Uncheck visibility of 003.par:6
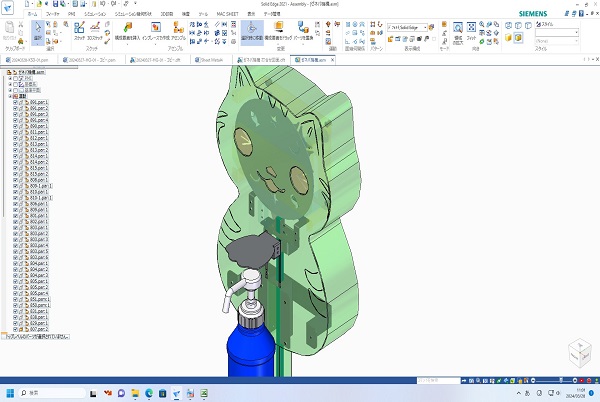 (x=15, y=257)
